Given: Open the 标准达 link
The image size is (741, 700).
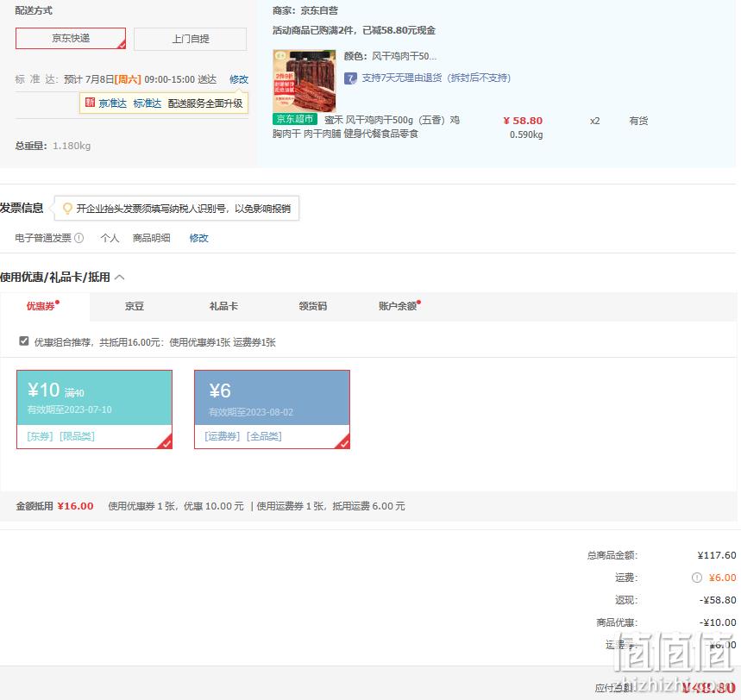Looking at the screenshot, I should click(x=147, y=103).
